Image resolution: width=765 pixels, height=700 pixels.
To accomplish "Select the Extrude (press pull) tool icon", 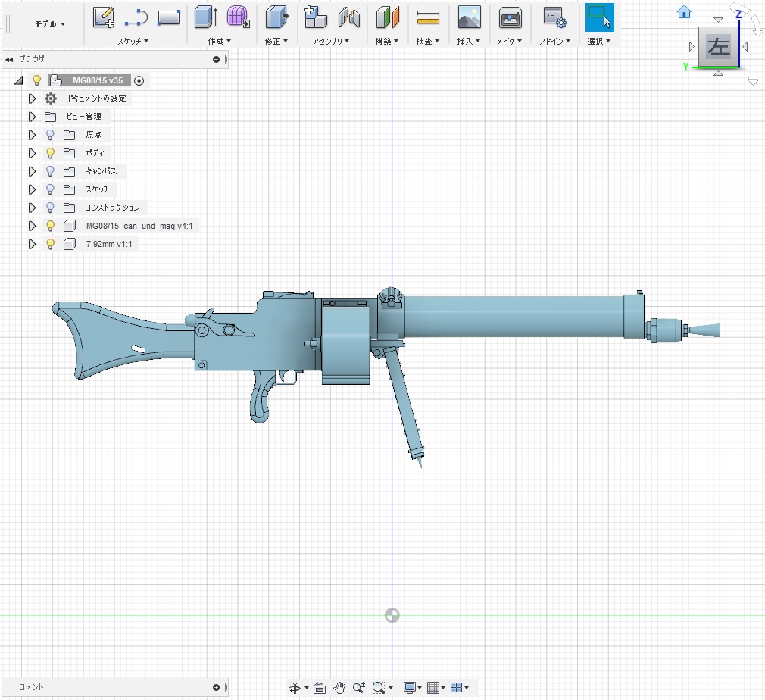I will point(206,17).
